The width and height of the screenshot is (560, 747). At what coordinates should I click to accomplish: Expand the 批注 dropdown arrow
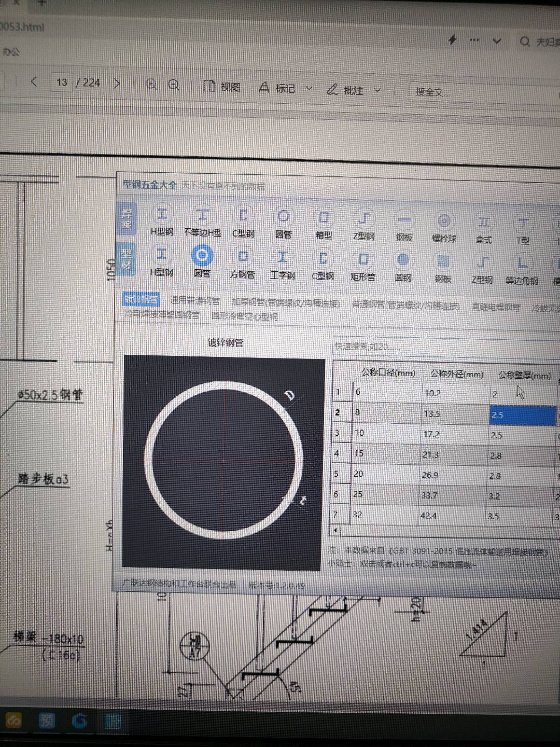377,90
